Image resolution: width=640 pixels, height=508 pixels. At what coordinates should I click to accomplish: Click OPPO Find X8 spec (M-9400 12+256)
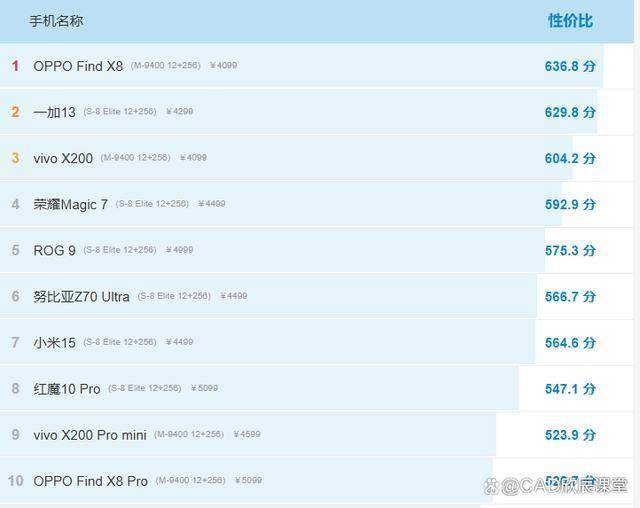click(x=166, y=65)
